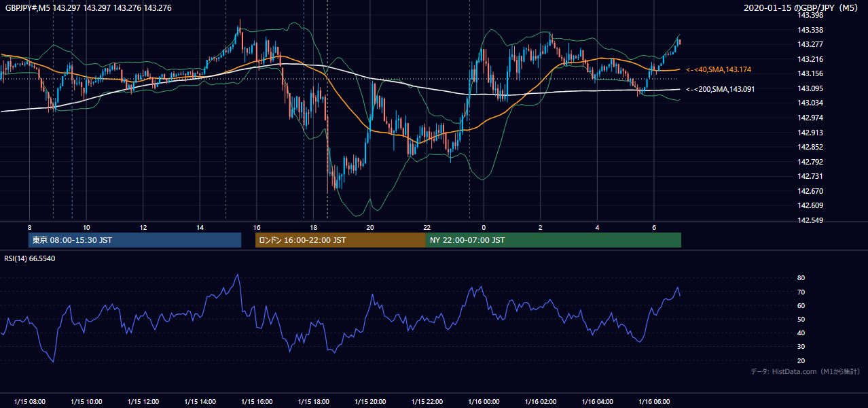Click price axis value 143.034
This screenshot has width=868, height=408.
(810, 103)
